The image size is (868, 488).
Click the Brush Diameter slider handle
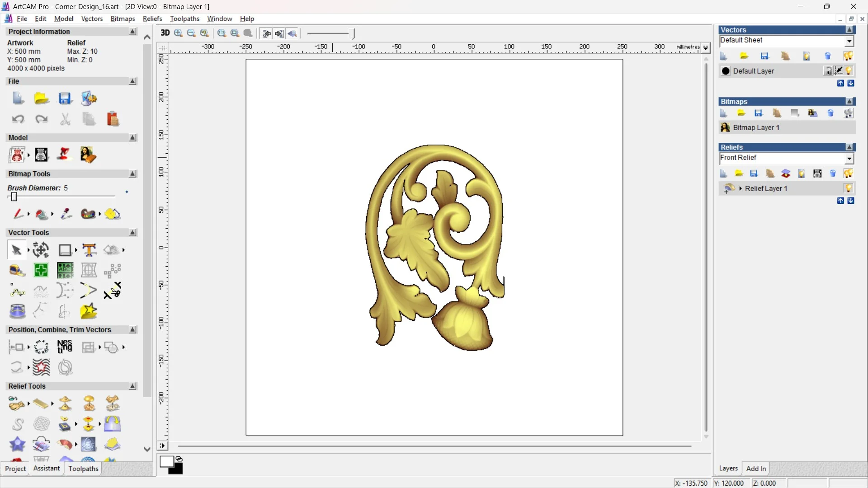(x=14, y=197)
